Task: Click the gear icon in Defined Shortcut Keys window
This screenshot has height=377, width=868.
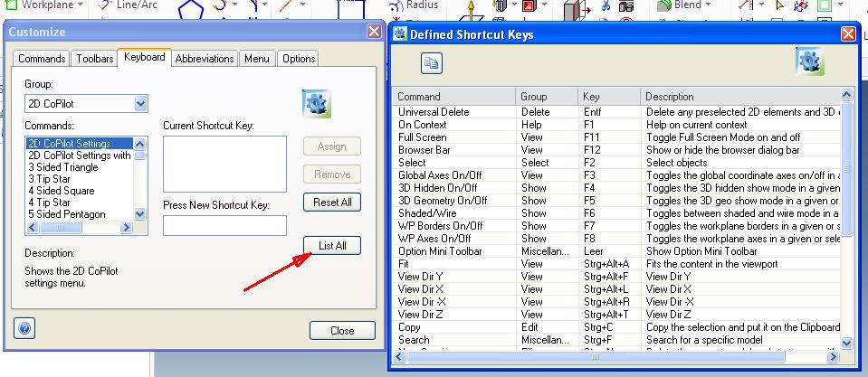Action: (x=810, y=61)
